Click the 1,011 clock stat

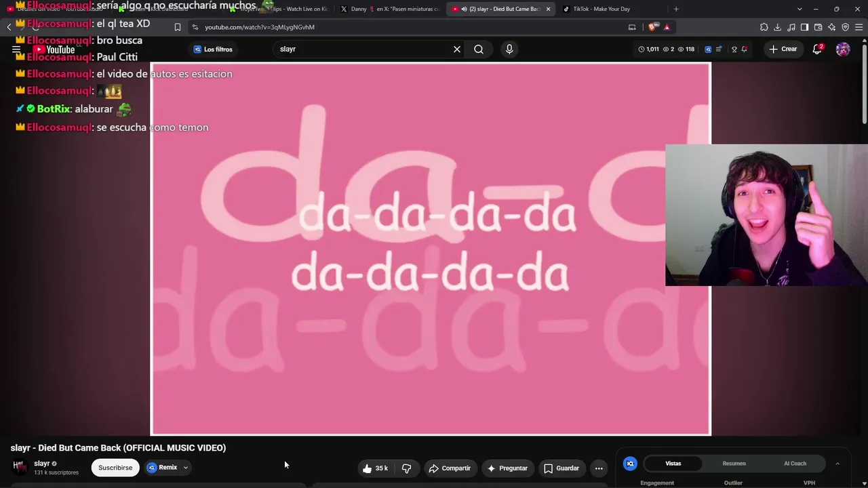pyautogui.click(x=648, y=49)
